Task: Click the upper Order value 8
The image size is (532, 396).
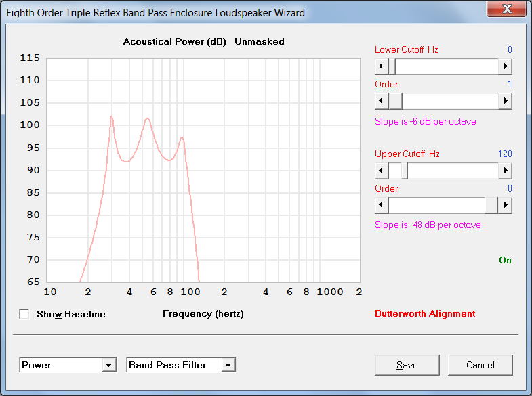Action: (510, 188)
